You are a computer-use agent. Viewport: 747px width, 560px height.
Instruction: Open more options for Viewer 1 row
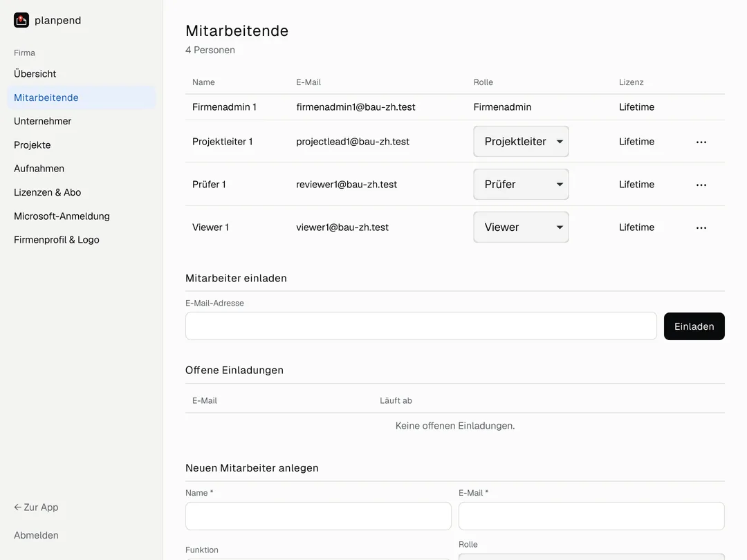click(x=701, y=227)
